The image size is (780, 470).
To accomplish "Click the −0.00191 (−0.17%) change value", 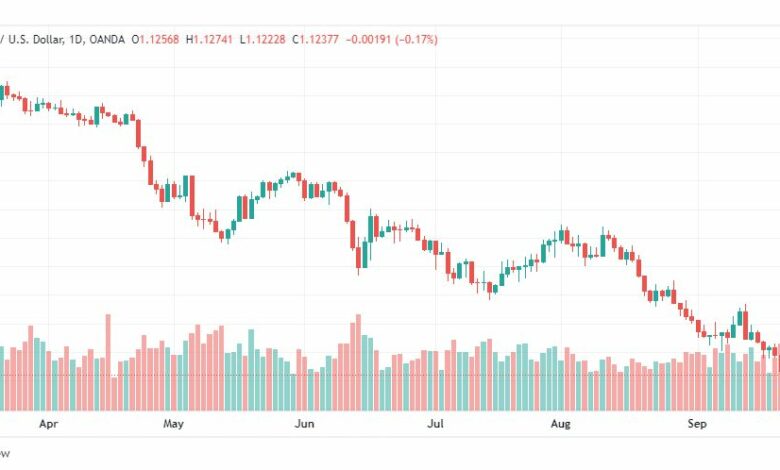I will [x=391, y=39].
